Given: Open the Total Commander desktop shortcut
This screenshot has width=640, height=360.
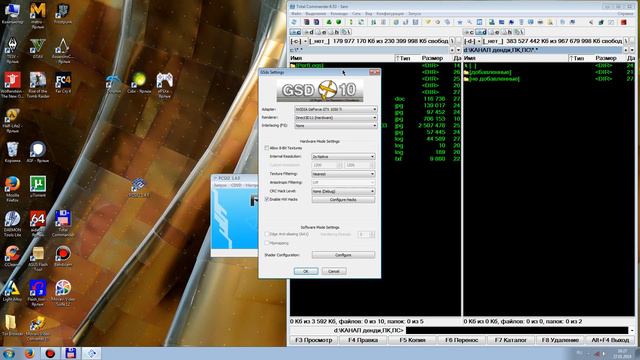Looking at the screenshot, I should pos(63,222).
